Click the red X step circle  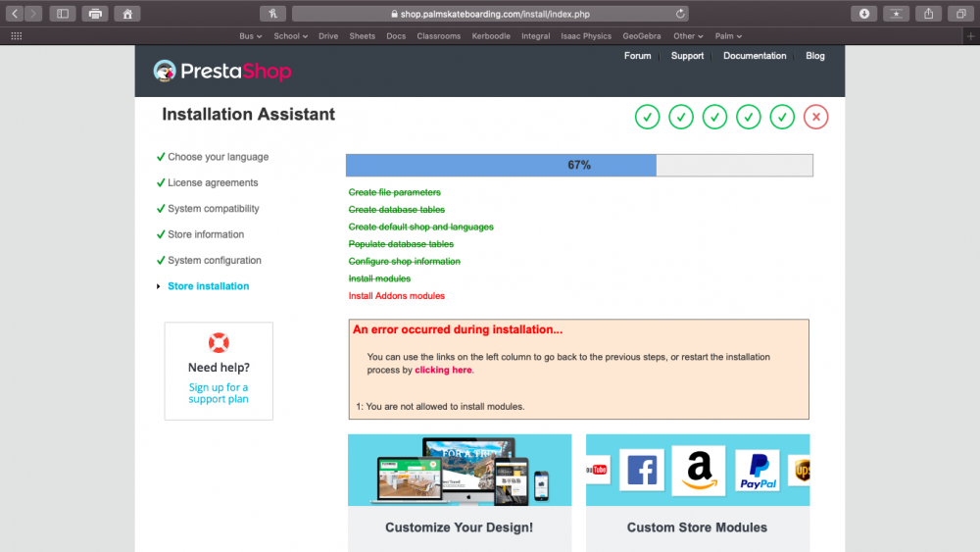815,117
